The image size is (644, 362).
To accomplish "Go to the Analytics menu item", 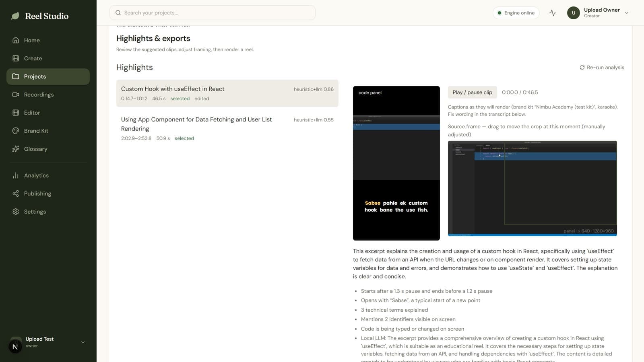I will pos(48,175).
